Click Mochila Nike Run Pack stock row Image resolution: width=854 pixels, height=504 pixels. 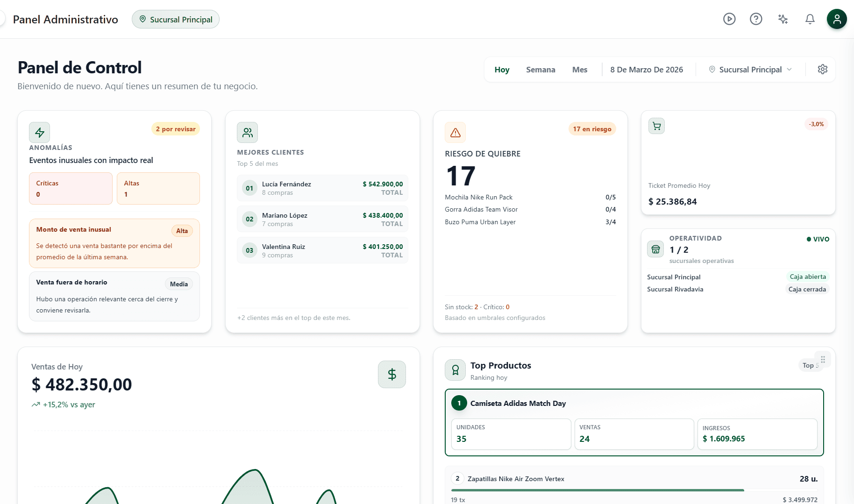(530, 197)
